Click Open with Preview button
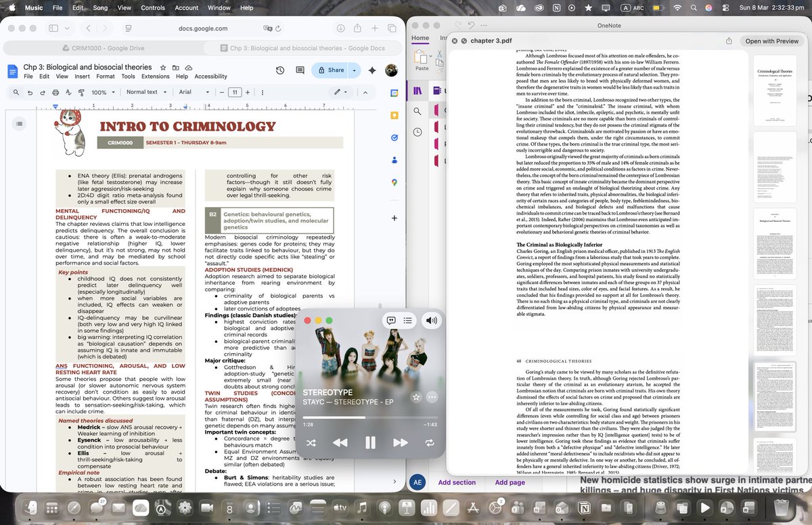 [771, 41]
